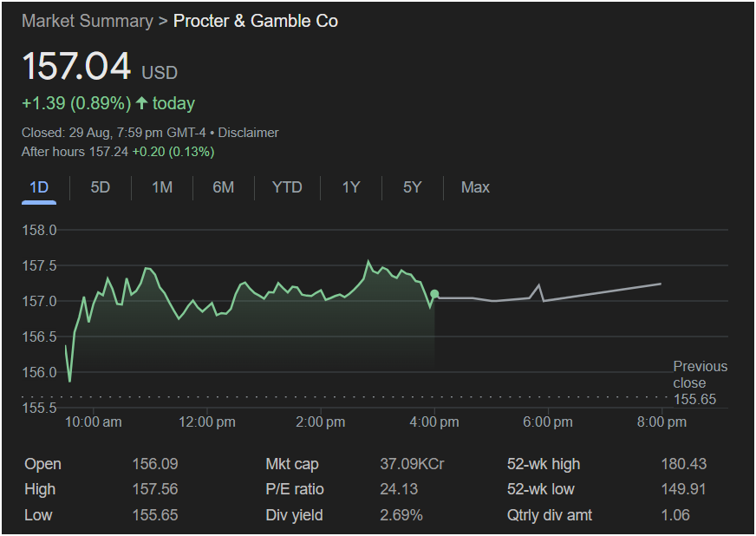Show the 6M chart range
Image resolution: width=756 pixels, height=536 pixels.
(223, 187)
